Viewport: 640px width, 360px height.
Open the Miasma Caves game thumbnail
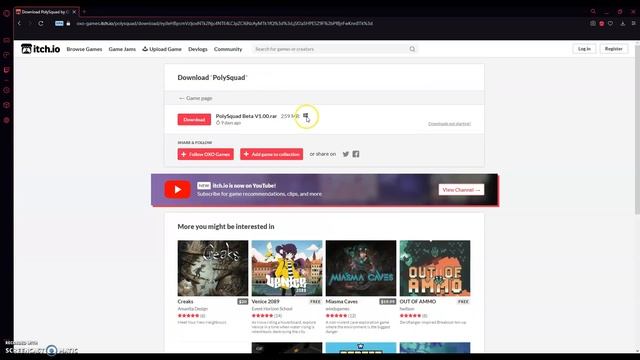(361, 268)
